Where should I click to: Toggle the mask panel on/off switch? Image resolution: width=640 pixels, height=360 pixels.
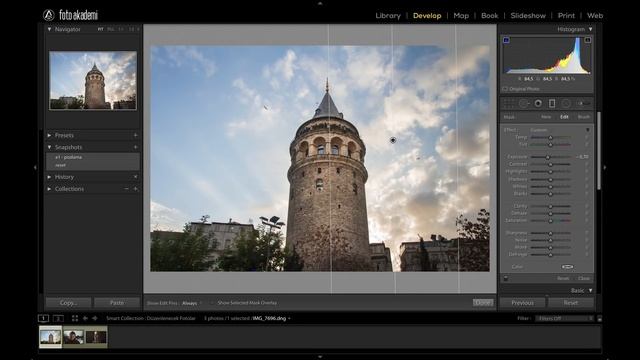[506, 278]
